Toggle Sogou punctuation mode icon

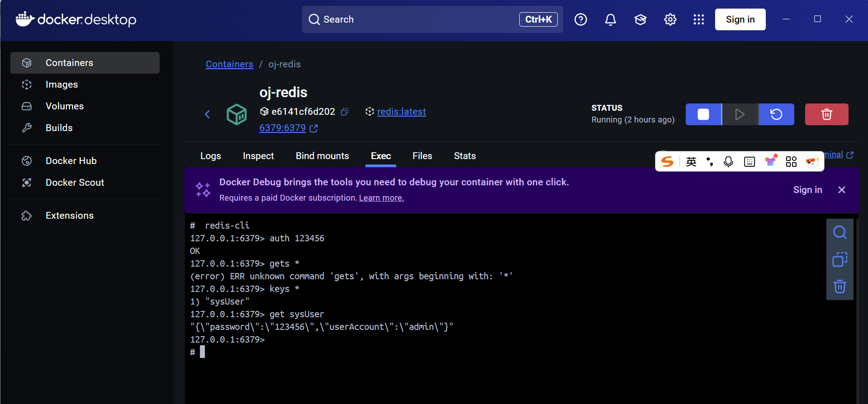710,162
